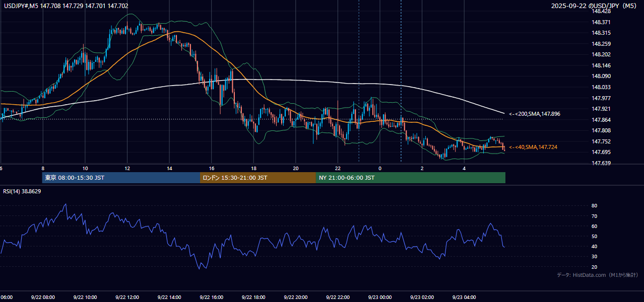Select price axis value 147.864
The image size is (644, 302).
(602, 120)
